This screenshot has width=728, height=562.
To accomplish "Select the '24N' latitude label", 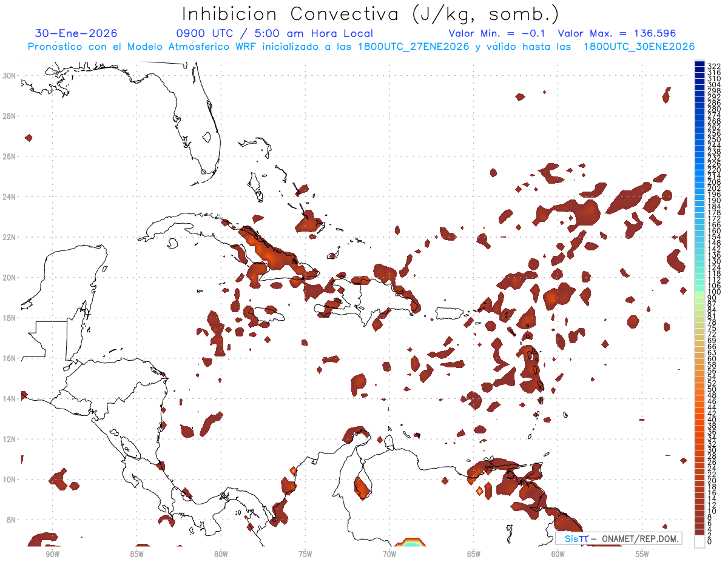I will coord(10,197).
